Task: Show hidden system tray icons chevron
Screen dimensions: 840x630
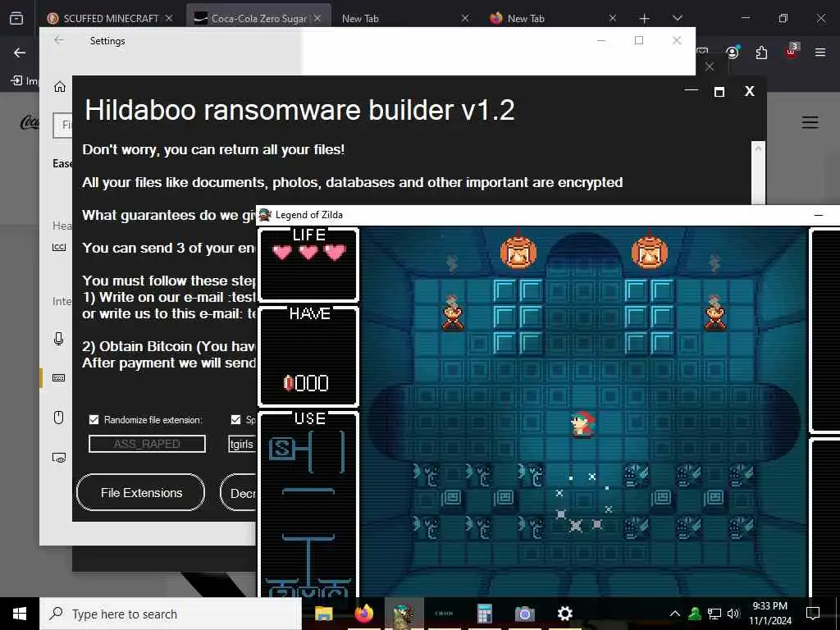Action: click(675, 614)
